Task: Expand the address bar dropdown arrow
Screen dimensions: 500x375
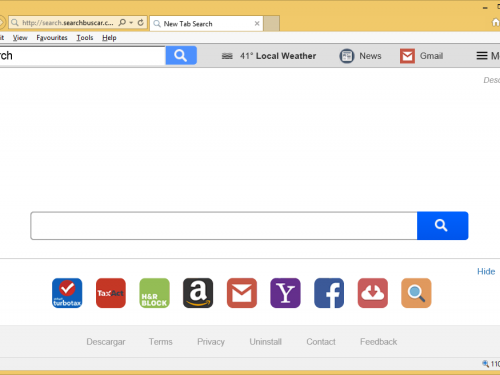Action: [x=131, y=23]
